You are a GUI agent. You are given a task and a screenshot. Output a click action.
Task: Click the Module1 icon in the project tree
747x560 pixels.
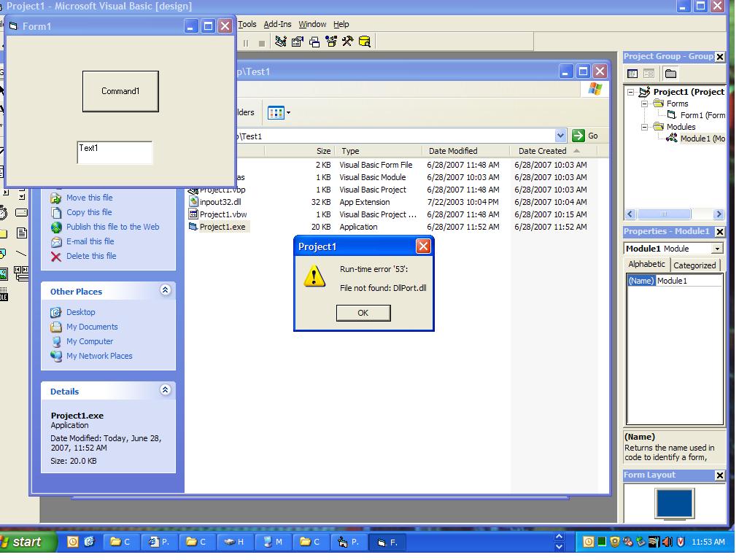tap(672, 138)
